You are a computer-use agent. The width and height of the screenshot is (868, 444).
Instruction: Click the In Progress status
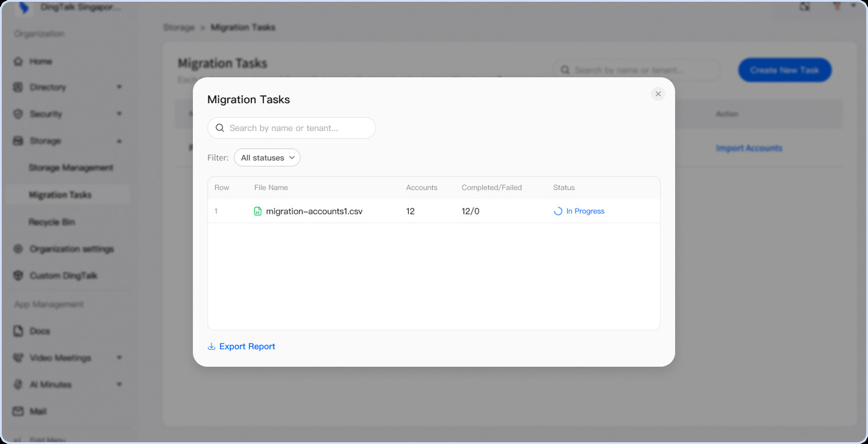pyautogui.click(x=579, y=211)
